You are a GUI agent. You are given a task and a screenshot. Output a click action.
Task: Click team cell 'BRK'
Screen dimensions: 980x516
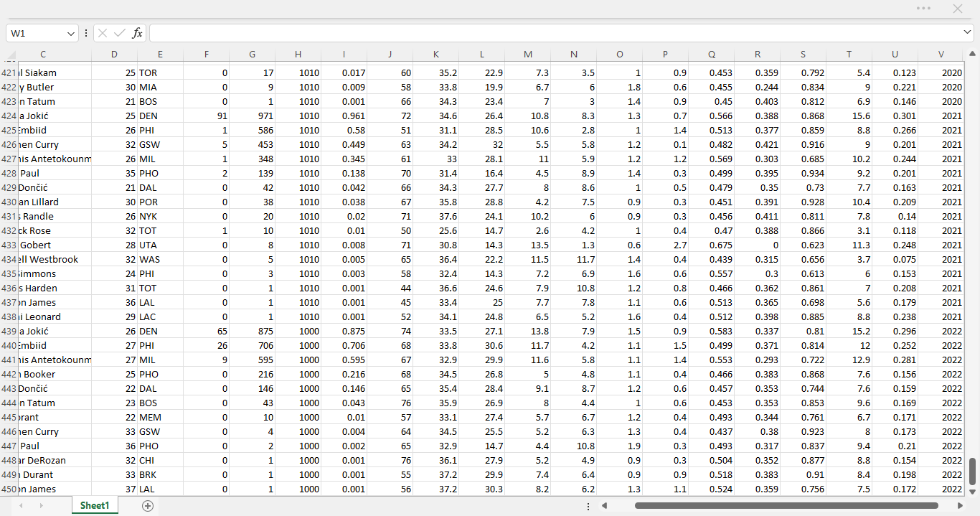tap(160, 474)
